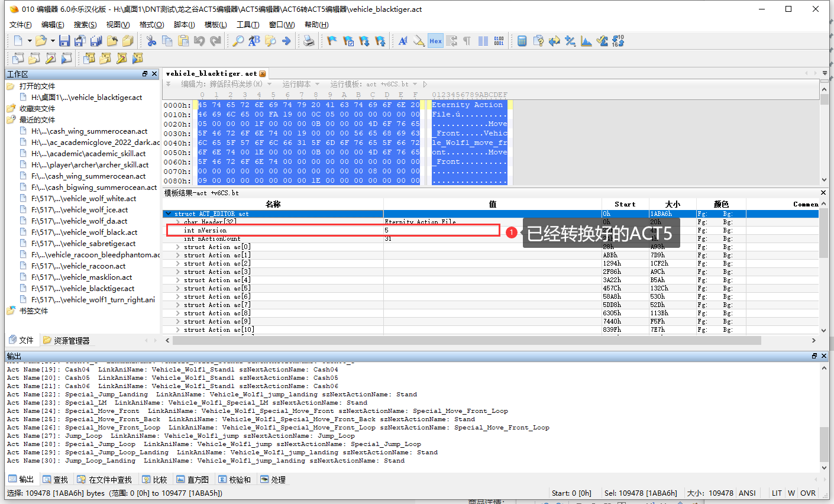This screenshot has width=834, height=504.
Task: Click the 名称 column header
Action: tap(273, 204)
